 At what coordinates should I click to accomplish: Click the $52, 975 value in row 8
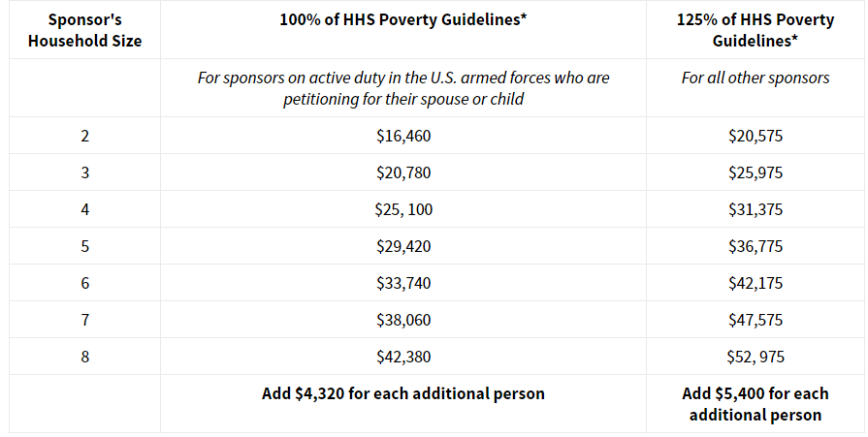[755, 357]
